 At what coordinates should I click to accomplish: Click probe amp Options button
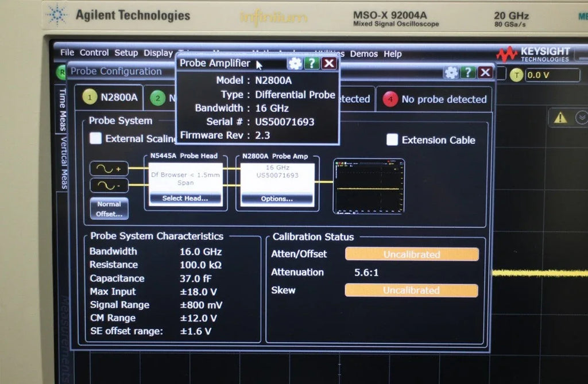(277, 199)
